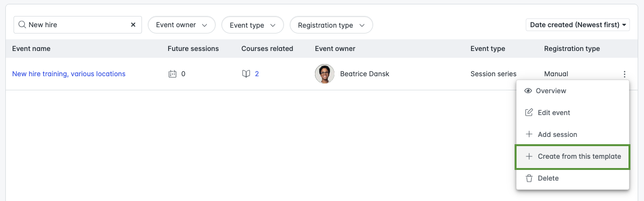Click the eye icon beside Overview
This screenshot has width=644, height=201.
(x=528, y=91)
